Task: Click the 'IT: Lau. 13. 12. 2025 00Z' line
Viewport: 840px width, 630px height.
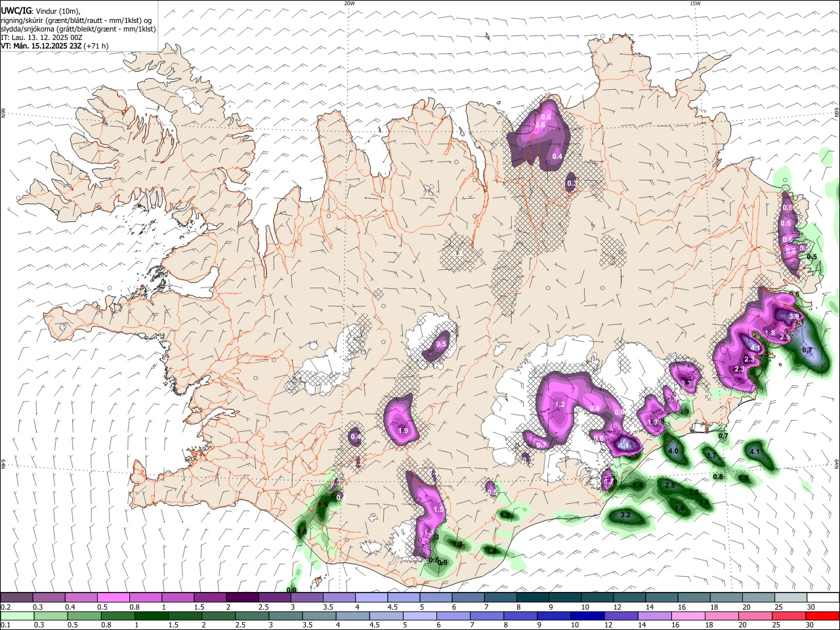Action: 42,37
